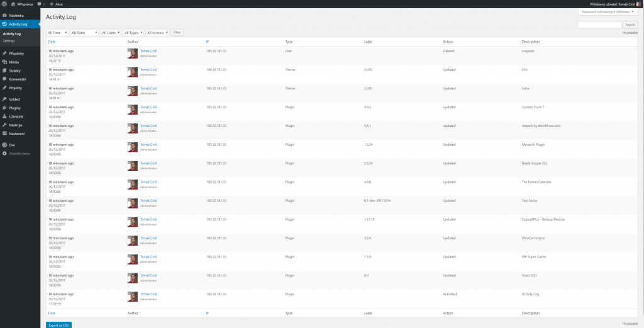644x328 pixels.
Task: Open the All Users dropdown
Action: pos(111,33)
